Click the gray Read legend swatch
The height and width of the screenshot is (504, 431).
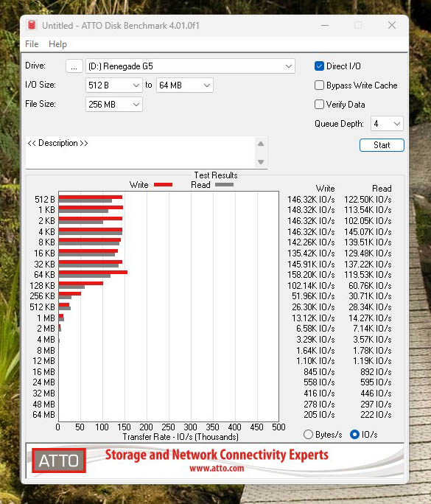coord(224,184)
